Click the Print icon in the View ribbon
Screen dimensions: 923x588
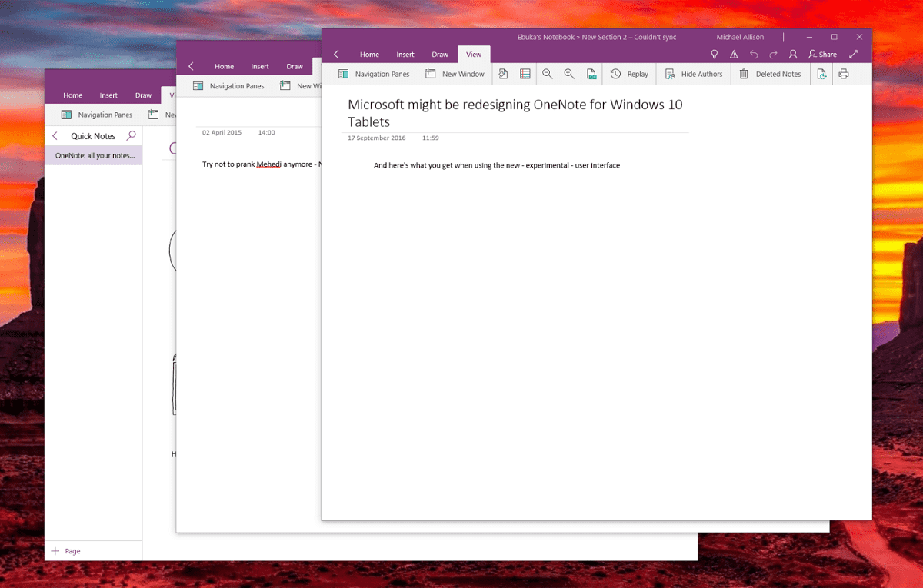click(844, 74)
